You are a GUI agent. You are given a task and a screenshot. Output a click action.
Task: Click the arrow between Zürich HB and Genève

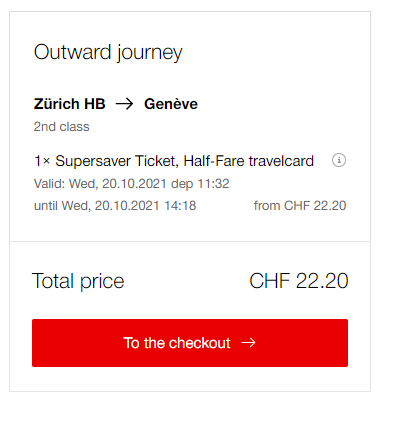(124, 104)
